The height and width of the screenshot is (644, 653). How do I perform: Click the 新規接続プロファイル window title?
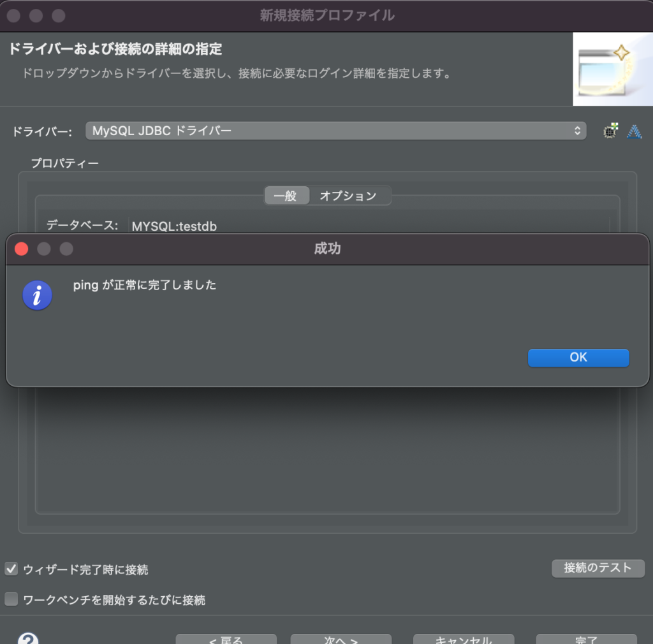(x=327, y=15)
